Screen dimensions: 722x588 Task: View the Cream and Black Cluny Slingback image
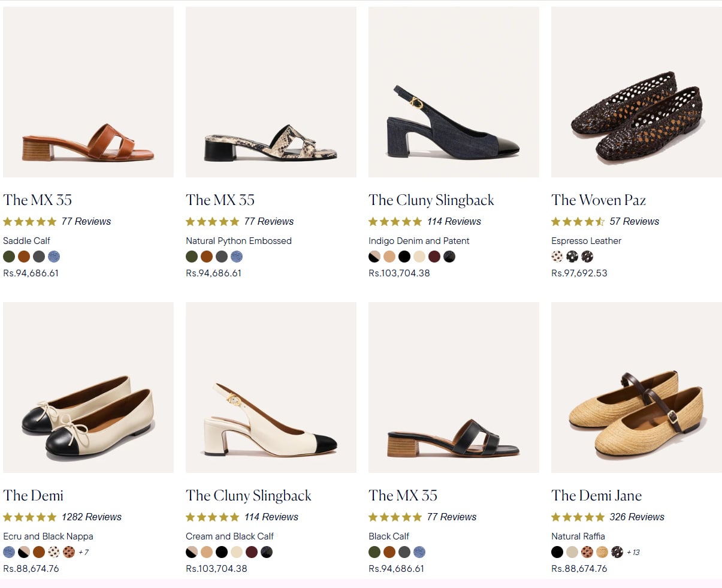(x=271, y=387)
